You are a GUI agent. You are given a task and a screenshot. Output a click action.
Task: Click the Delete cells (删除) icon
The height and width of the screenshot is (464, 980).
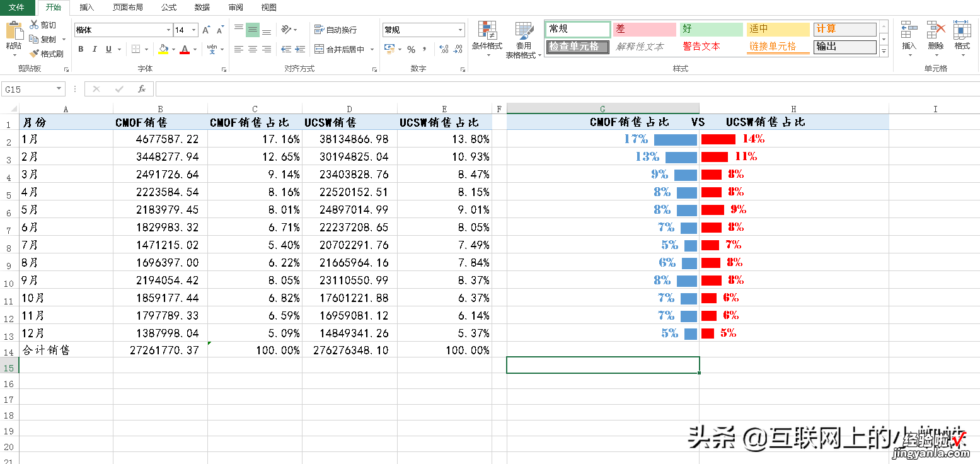click(936, 30)
